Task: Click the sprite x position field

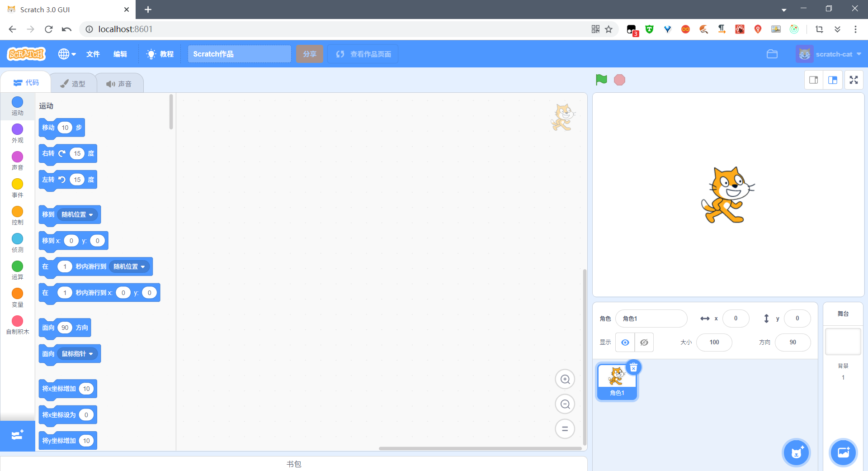Action: pos(736,319)
